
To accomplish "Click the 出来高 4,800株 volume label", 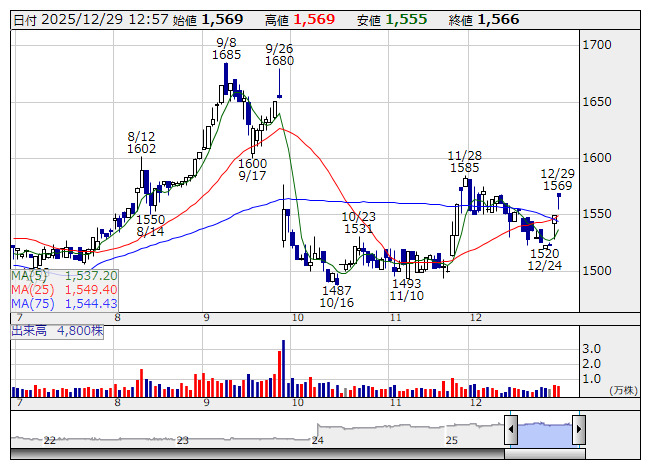I will [57, 331].
